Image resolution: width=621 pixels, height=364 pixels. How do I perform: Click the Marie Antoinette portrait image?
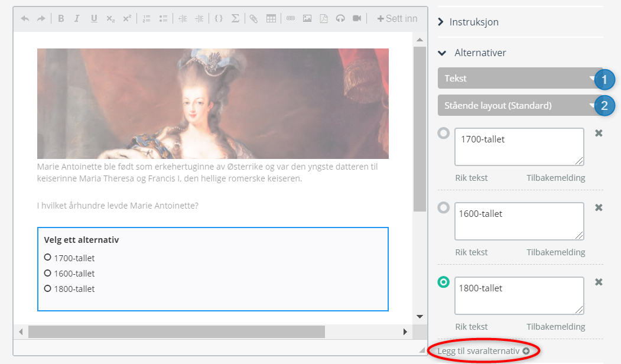click(213, 104)
